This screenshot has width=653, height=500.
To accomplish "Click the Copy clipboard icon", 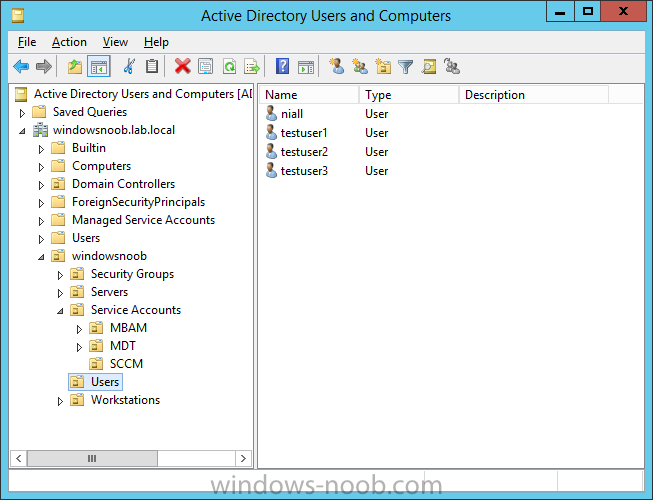I will point(152,67).
